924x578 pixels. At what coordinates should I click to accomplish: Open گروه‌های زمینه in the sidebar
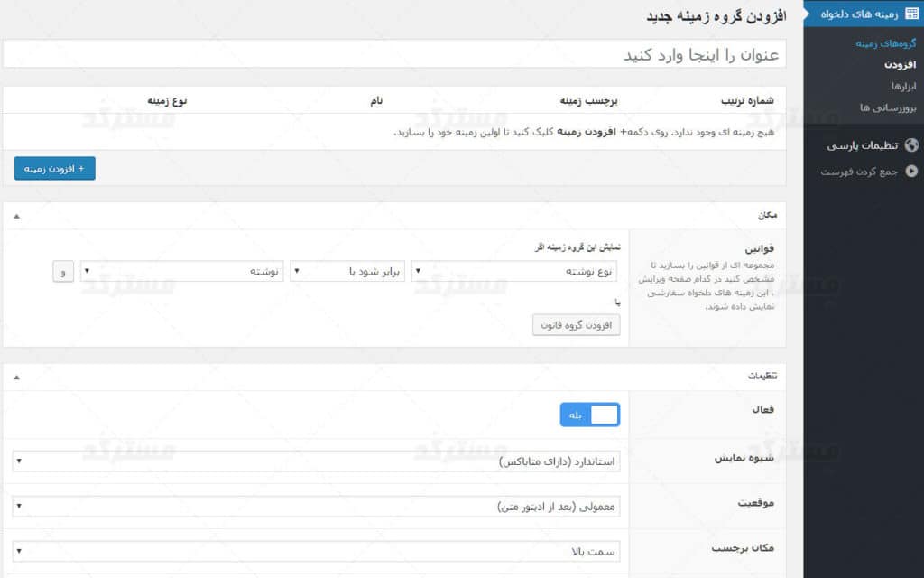tap(885, 43)
